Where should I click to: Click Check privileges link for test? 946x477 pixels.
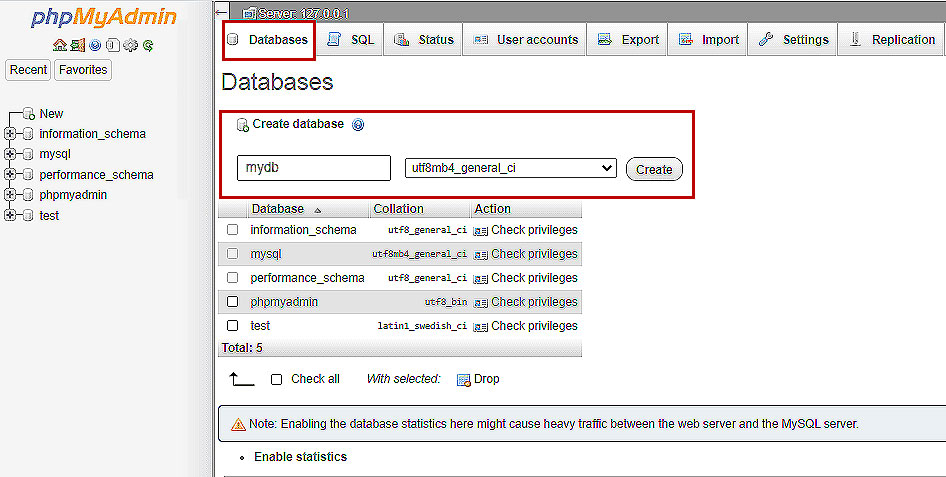[x=534, y=326]
